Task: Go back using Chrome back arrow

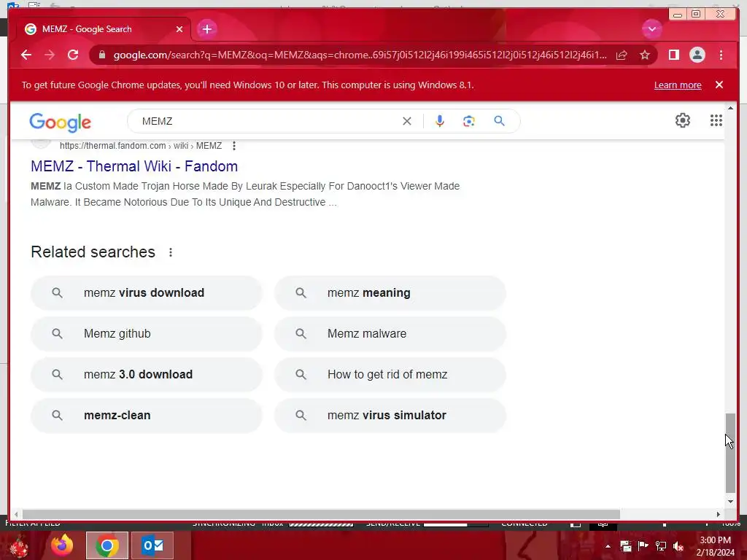Action: pyautogui.click(x=26, y=55)
